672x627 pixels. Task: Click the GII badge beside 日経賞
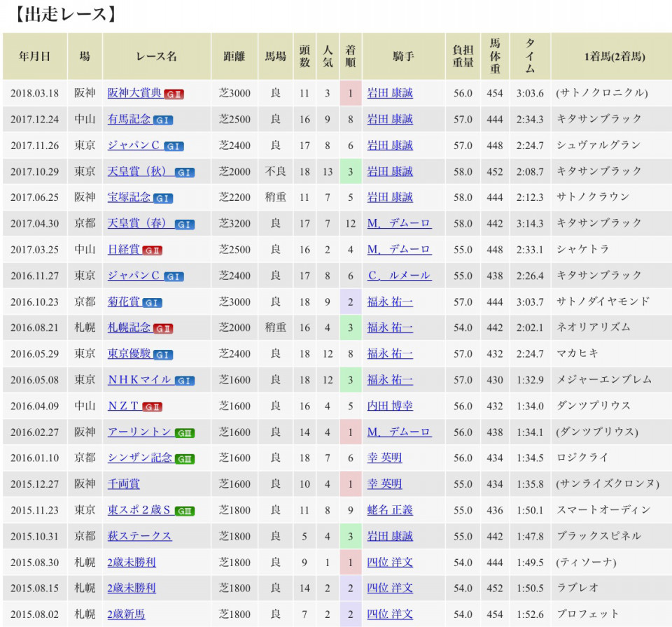(152, 251)
